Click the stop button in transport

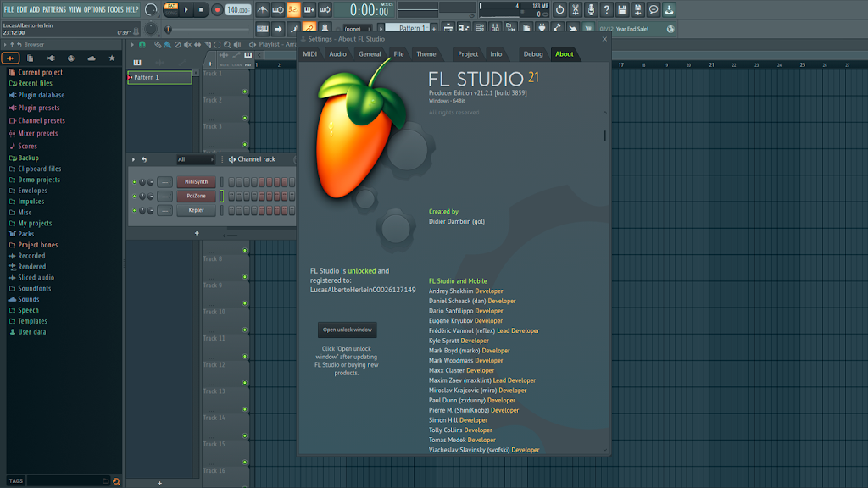click(201, 9)
